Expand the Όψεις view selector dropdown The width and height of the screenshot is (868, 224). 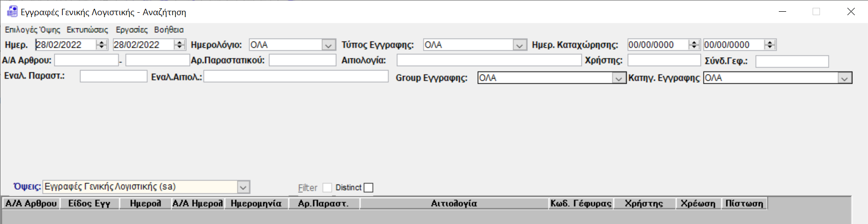[243, 187]
